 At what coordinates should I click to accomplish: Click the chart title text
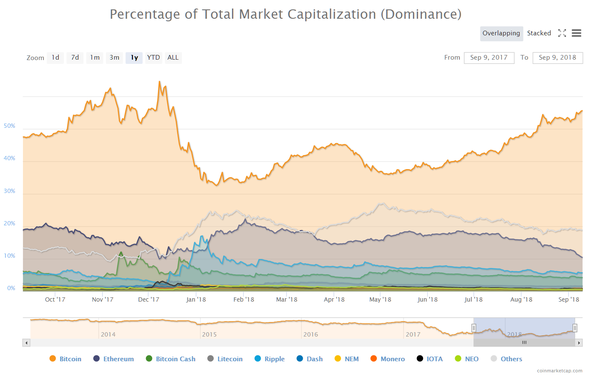(286, 14)
